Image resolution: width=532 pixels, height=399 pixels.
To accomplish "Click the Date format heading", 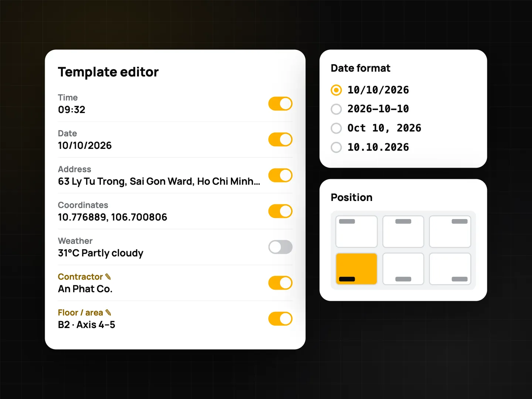I will coord(361,68).
